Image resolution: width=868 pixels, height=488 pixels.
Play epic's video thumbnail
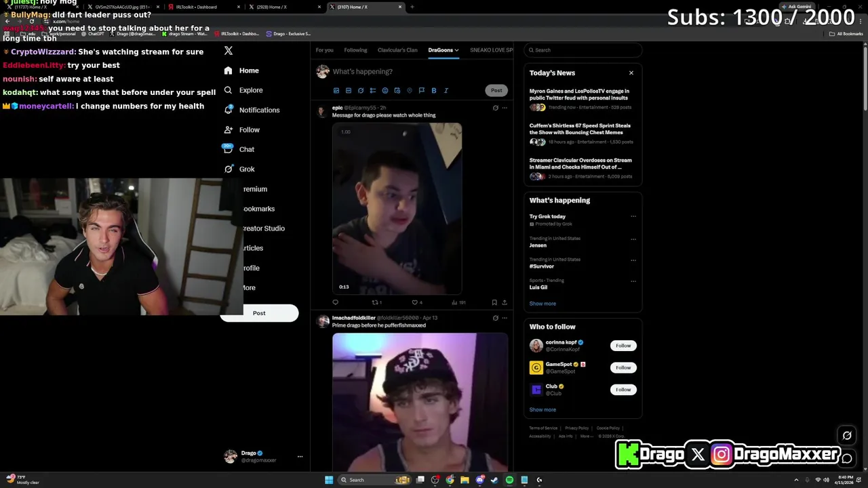(397, 208)
